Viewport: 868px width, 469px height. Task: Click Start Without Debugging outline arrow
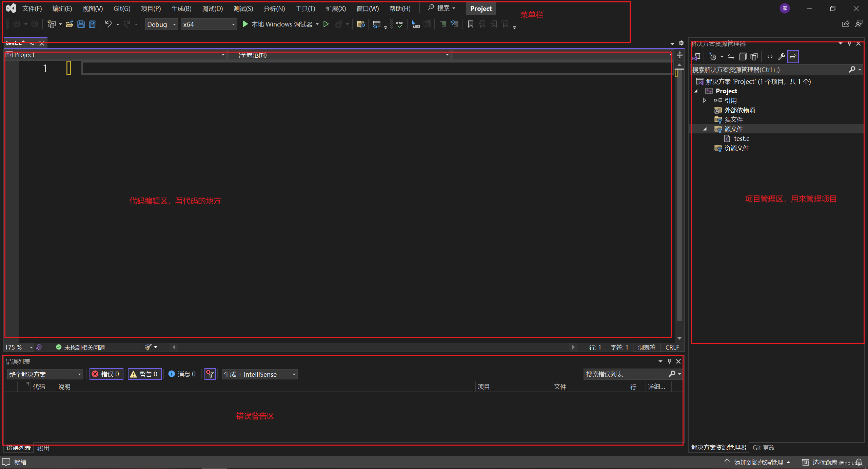coord(326,24)
